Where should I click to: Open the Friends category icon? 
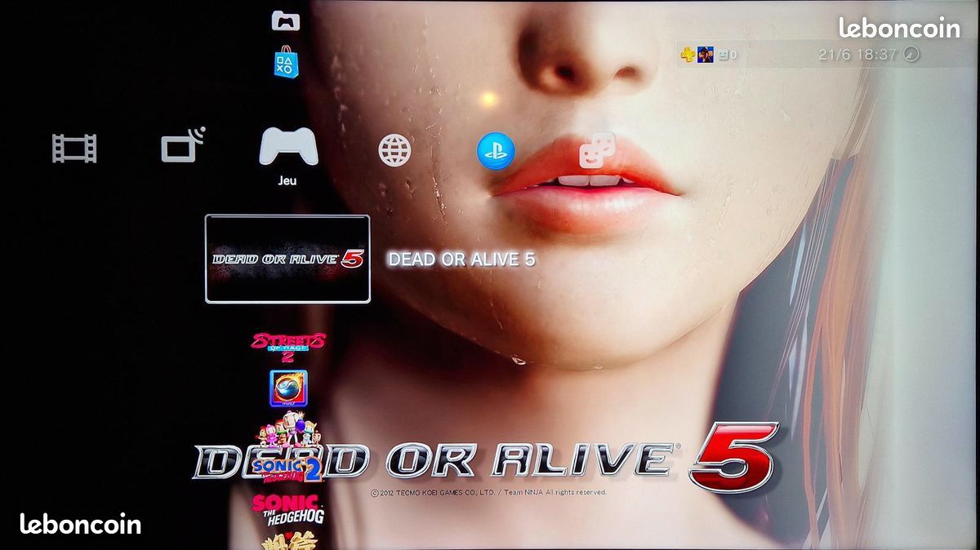coord(597,150)
